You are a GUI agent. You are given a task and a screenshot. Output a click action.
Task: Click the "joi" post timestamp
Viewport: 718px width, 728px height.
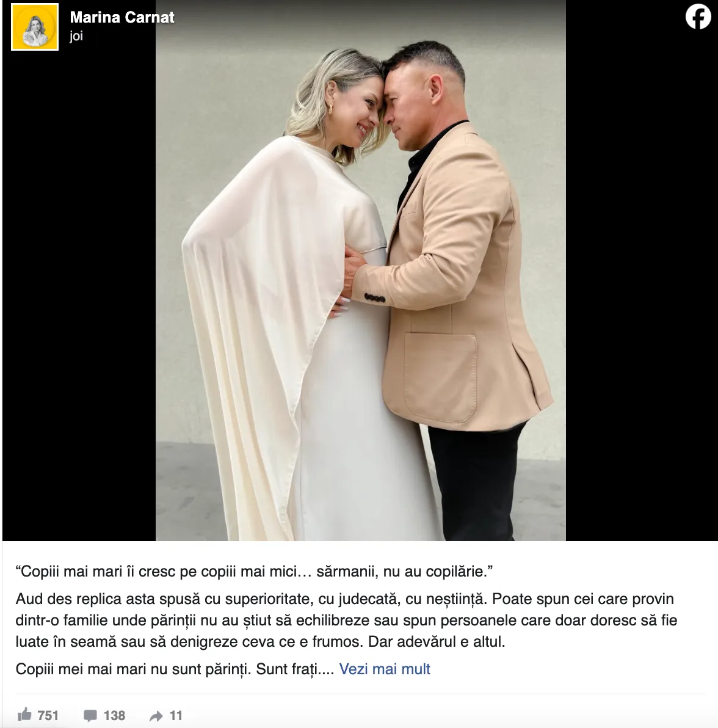coord(76,36)
